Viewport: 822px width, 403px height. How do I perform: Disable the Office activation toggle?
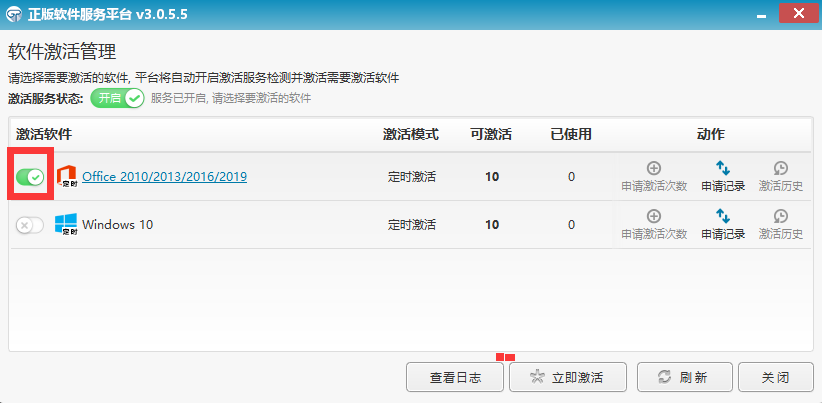30,177
